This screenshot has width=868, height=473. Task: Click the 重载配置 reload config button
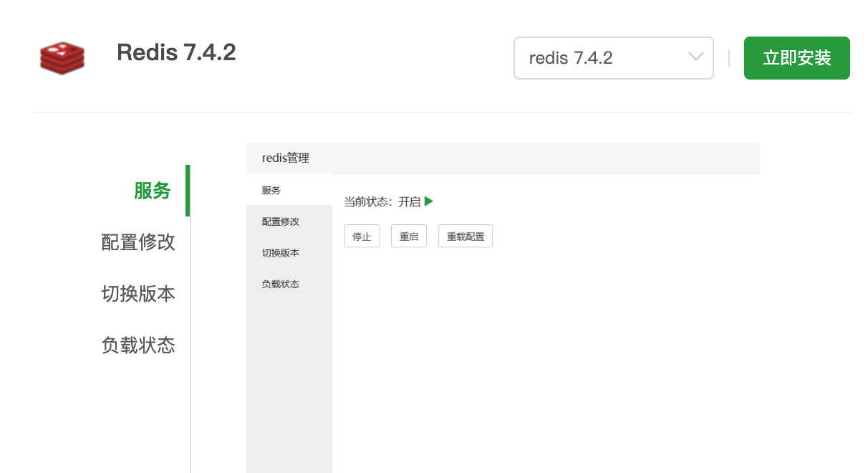[466, 236]
